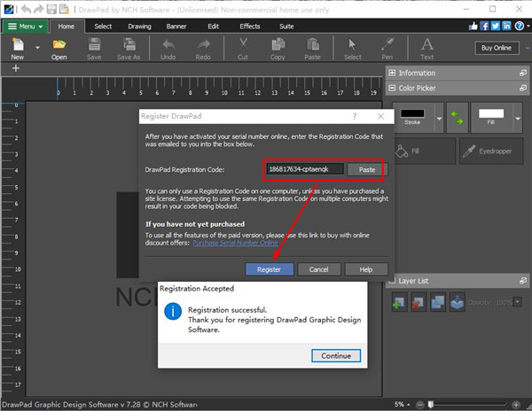532x411 pixels.
Task: Click the add new layer icon
Action: tap(399, 302)
